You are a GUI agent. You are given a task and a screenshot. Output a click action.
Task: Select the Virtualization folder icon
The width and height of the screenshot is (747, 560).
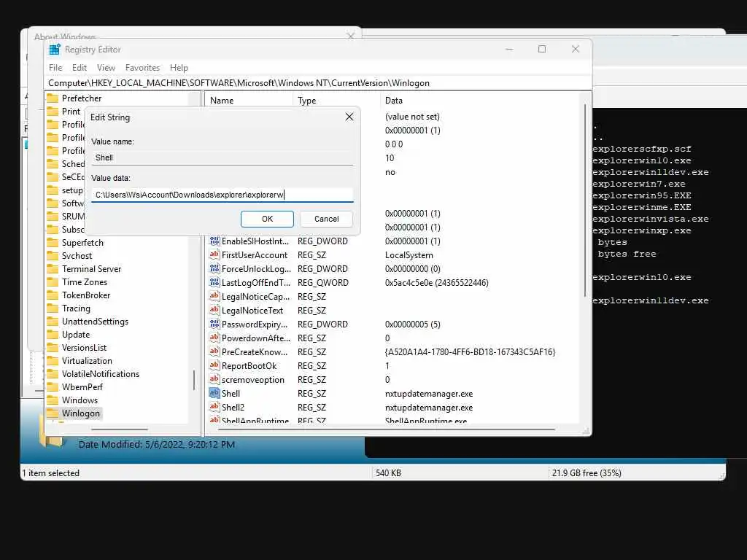[53, 361]
